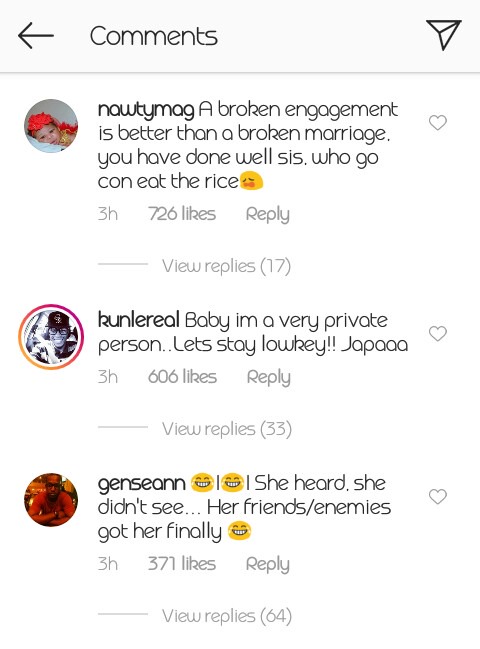This screenshot has width=480, height=649.
Task: Open nawtymag username link
Action: click(x=146, y=110)
